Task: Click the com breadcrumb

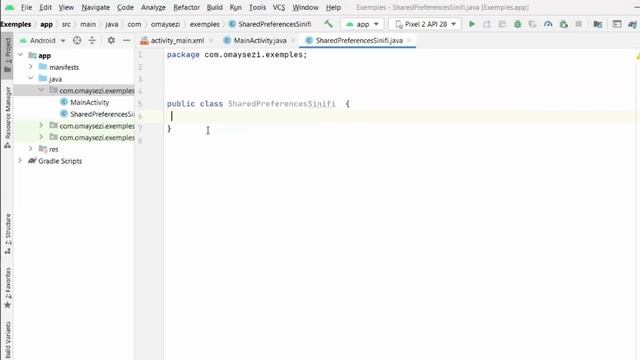Action: pos(134,24)
